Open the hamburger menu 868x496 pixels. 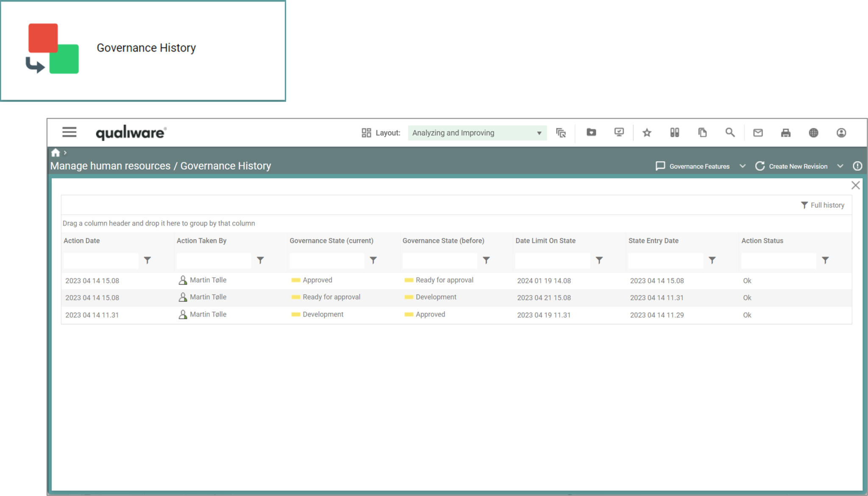(69, 132)
